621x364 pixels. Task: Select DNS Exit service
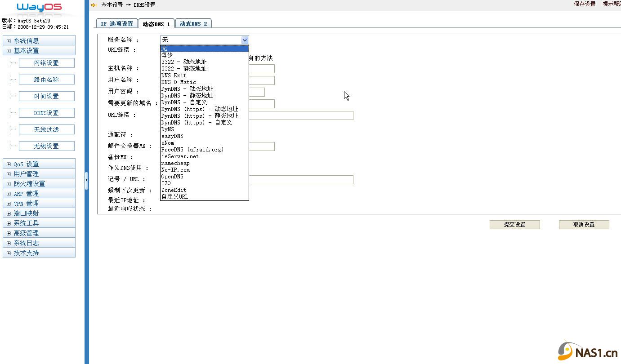click(x=205, y=75)
